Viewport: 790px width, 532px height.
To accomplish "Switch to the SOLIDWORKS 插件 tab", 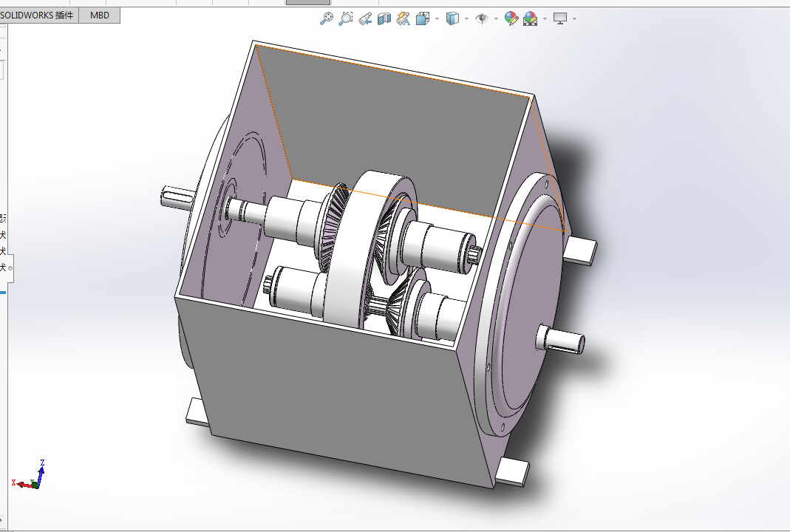I will coord(38,15).
